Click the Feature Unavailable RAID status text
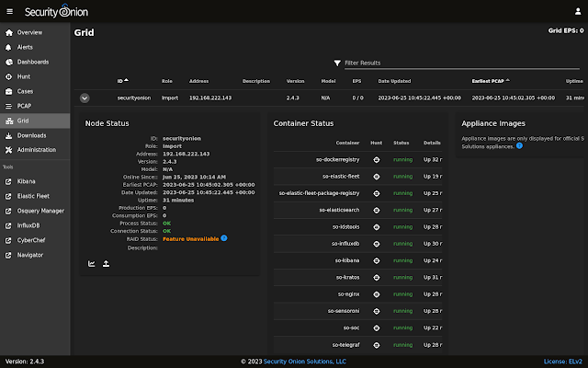Screen dimensions: 588x368 tap(190, 239)
